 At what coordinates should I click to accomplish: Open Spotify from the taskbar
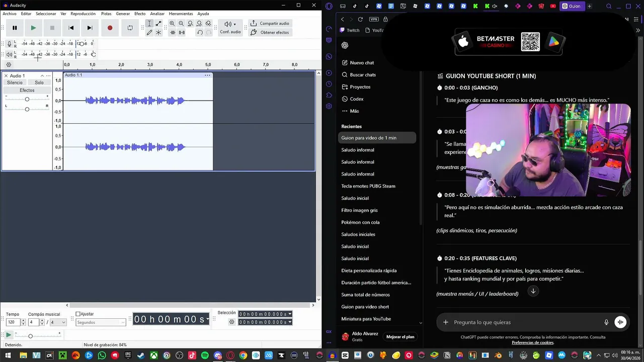205,355
